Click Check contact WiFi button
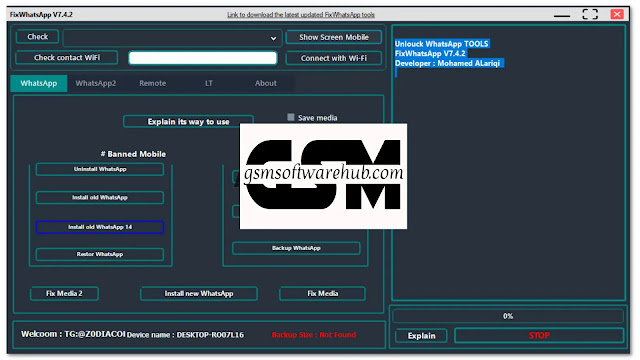This screenshot has width=640, height=360. 67,58
